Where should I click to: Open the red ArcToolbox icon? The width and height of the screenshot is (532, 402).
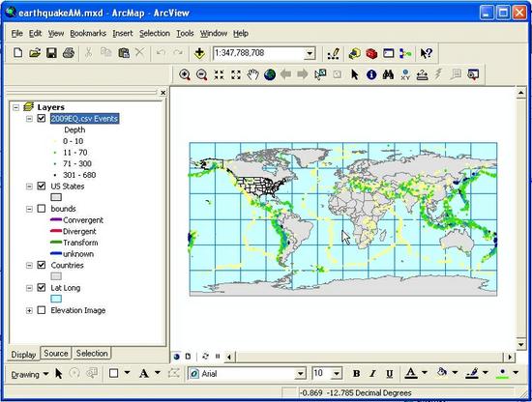tap(371, 53)
